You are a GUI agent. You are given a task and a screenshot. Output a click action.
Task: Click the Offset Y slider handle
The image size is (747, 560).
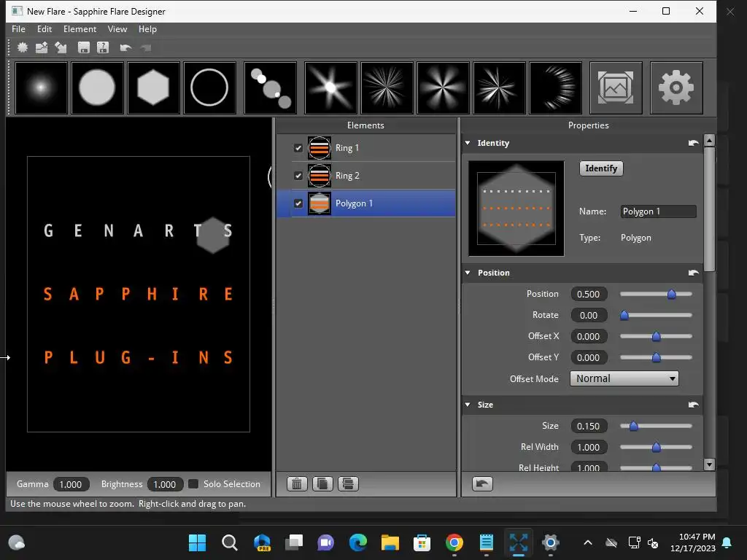[656, 357]
